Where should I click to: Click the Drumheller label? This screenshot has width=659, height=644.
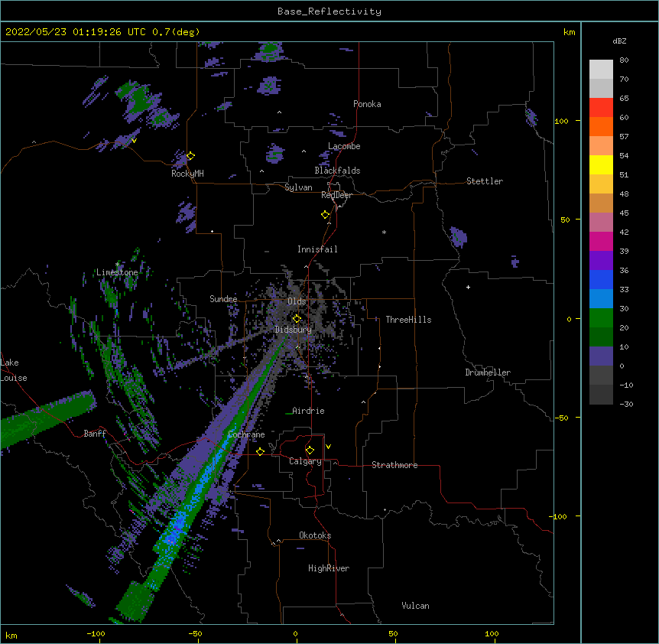click(x=488, y=372)
